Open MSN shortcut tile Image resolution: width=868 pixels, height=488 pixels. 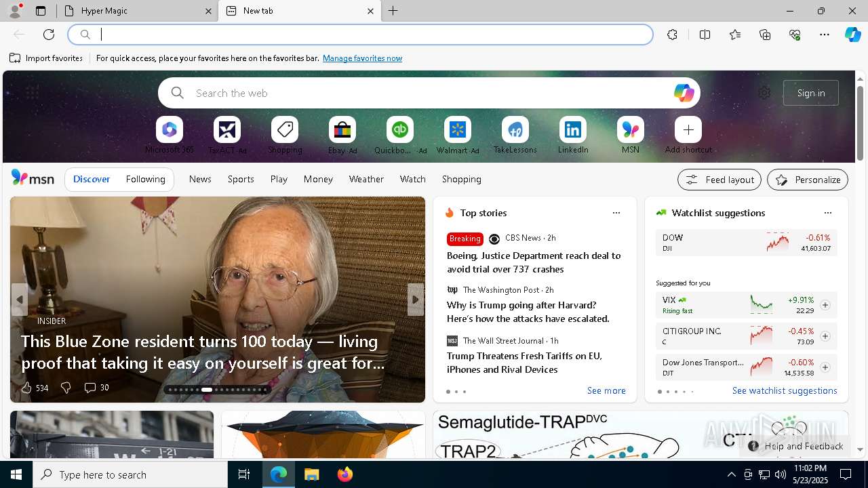[x=631, y=135]
